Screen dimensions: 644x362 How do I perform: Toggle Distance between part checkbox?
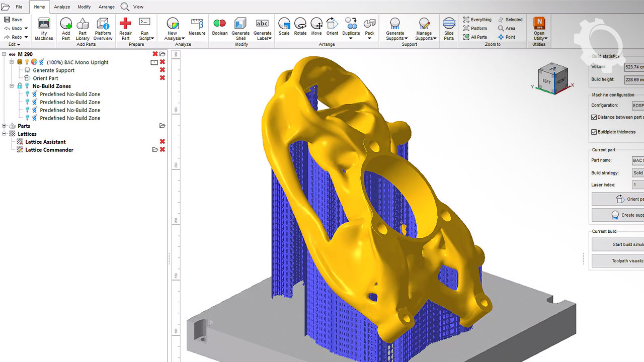point(594,117)
